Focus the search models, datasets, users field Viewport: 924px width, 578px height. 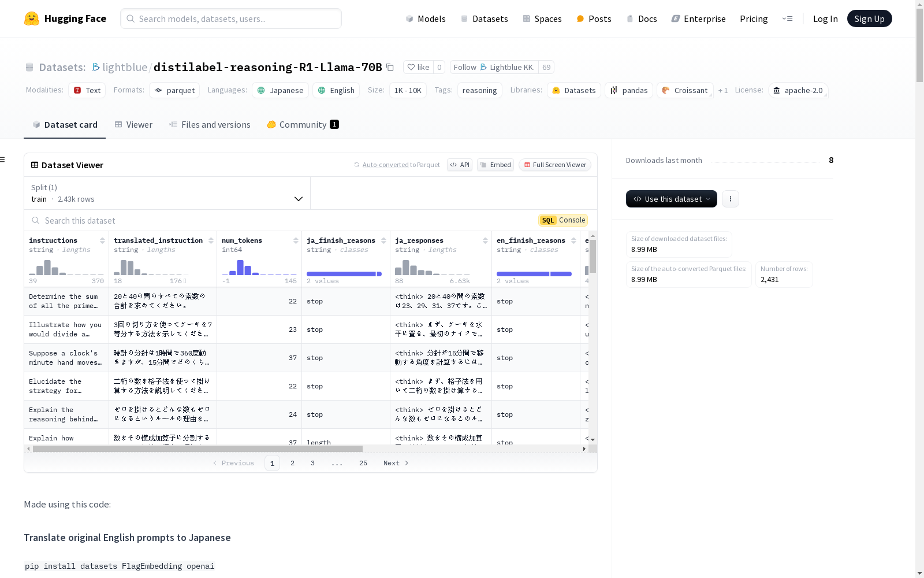(231, 18)
